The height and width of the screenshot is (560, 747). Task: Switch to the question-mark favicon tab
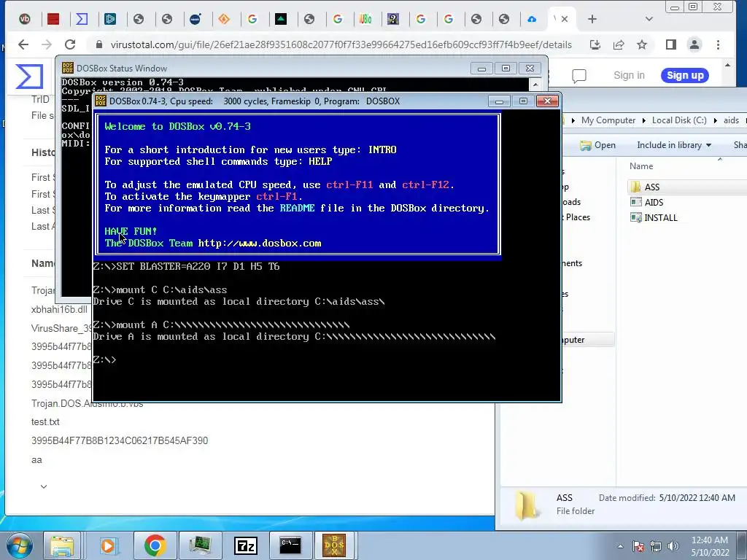coord(393,19)
